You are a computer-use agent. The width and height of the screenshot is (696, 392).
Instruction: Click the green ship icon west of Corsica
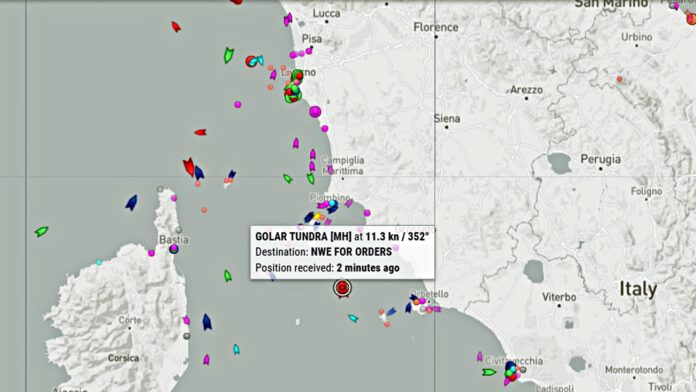[x=41, y=231]
